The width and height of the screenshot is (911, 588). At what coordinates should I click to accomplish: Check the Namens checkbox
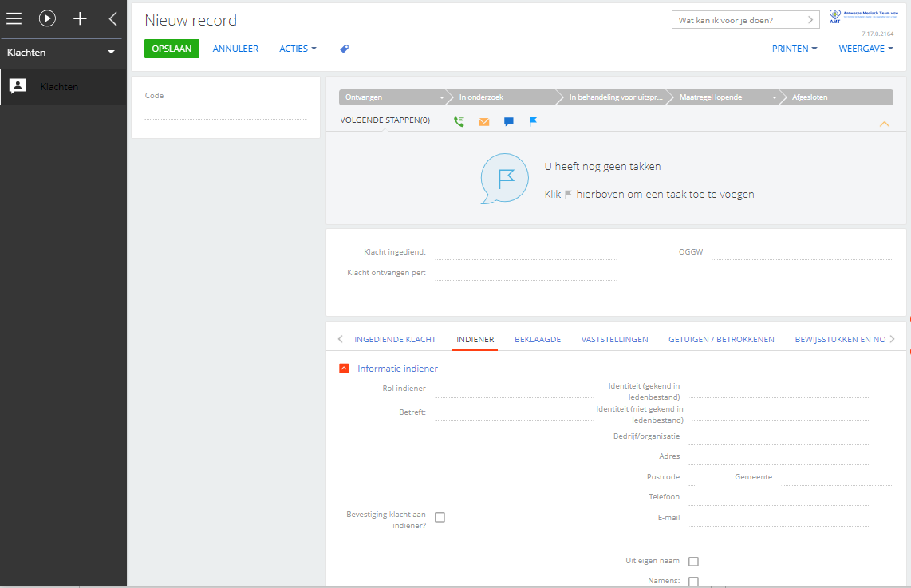(x=693, y=581)
